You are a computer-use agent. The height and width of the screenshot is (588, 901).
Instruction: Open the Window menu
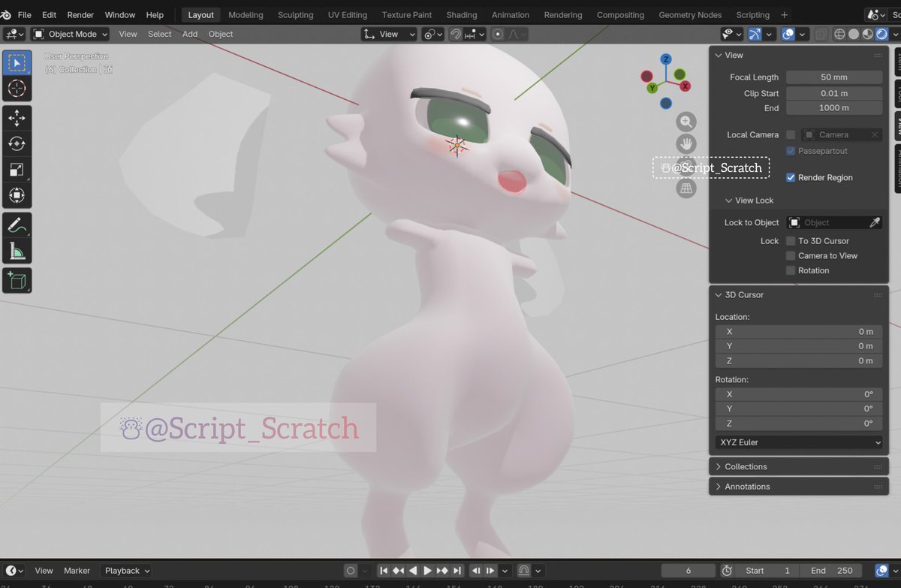click(119, 14)
